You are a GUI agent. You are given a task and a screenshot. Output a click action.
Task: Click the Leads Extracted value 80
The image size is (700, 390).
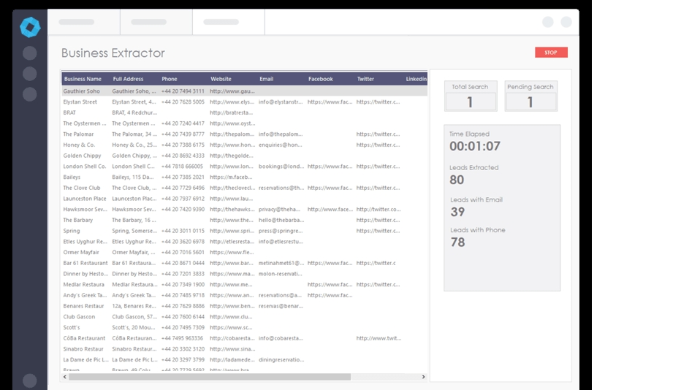click(457, 179)
